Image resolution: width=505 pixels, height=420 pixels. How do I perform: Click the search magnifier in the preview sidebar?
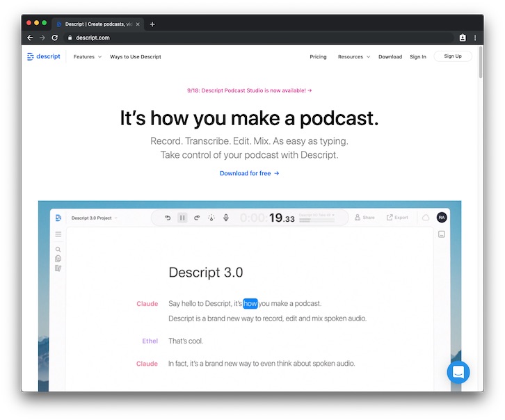(58, 250)
